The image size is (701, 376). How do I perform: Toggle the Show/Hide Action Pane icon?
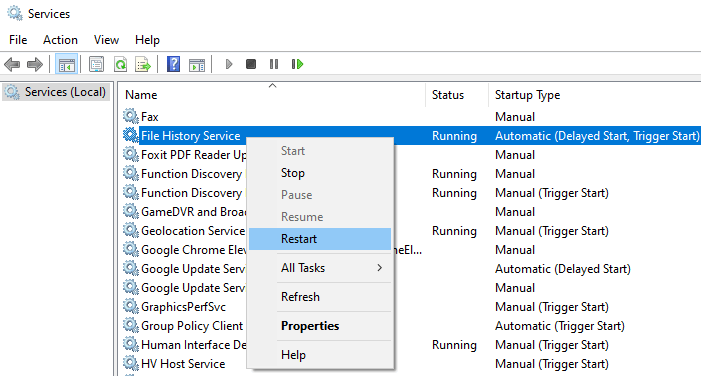[x=197, y=65]
